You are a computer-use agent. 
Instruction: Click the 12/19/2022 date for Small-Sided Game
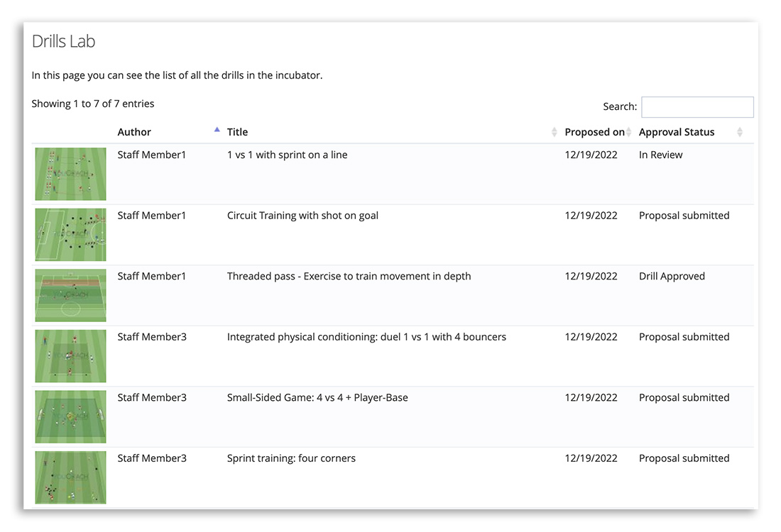[591, 398]
